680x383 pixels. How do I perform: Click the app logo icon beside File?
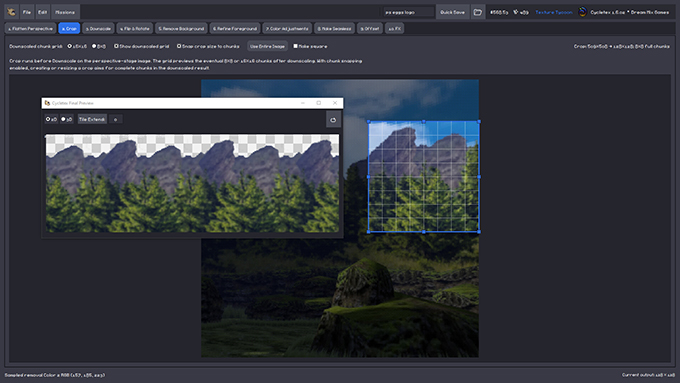tap(12, 12)
